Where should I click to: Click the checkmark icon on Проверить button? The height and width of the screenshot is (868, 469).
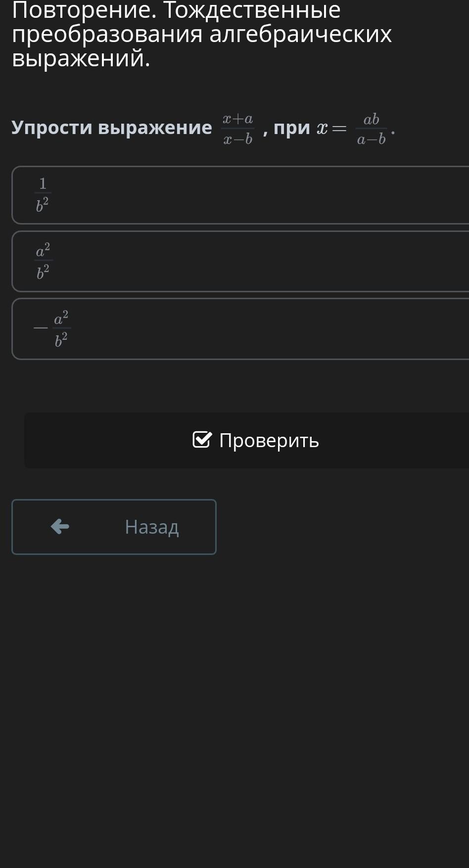[x=202, y=440]
